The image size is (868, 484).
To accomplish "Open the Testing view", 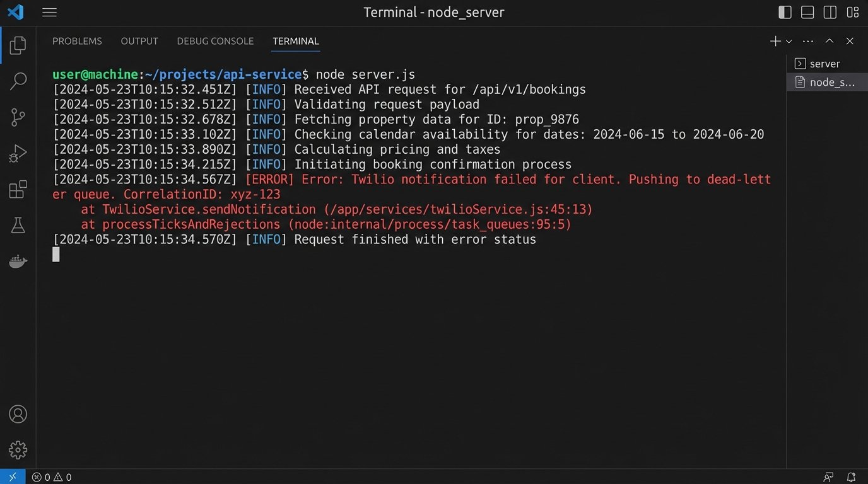I will [18, 225].
